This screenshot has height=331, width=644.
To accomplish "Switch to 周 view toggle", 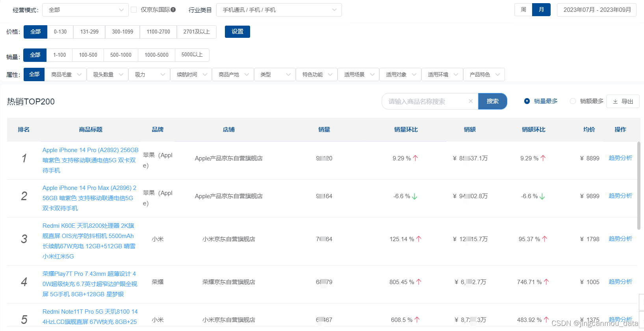I will click(523, 9).
